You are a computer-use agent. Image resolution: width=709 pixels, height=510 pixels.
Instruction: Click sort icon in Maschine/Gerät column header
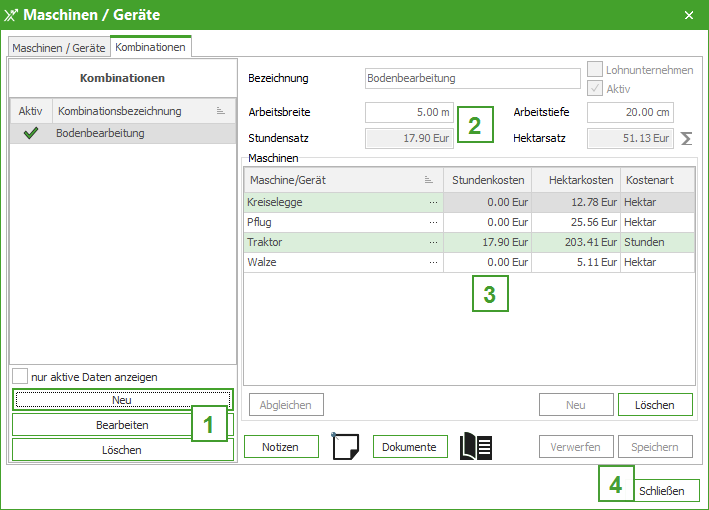[x=429, y=180]
